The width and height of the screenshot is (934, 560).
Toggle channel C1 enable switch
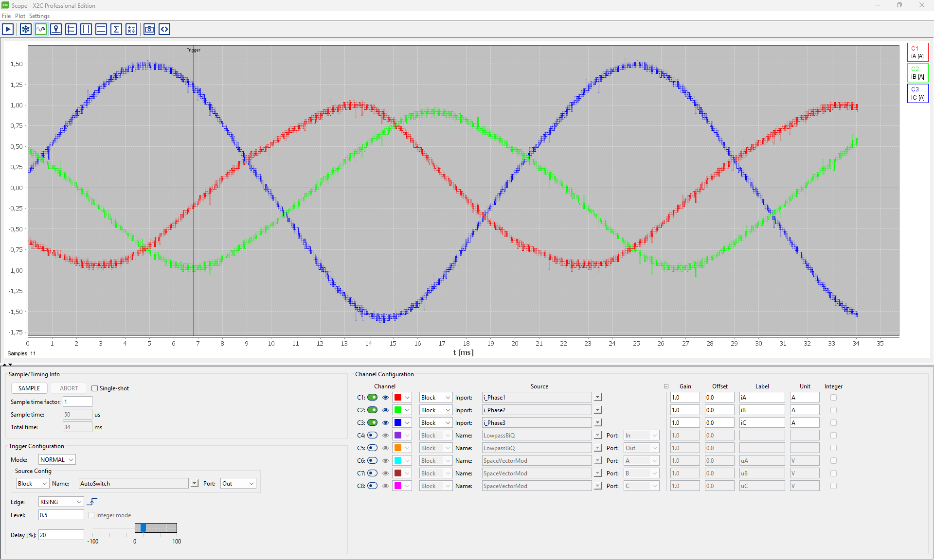(373, 398)
